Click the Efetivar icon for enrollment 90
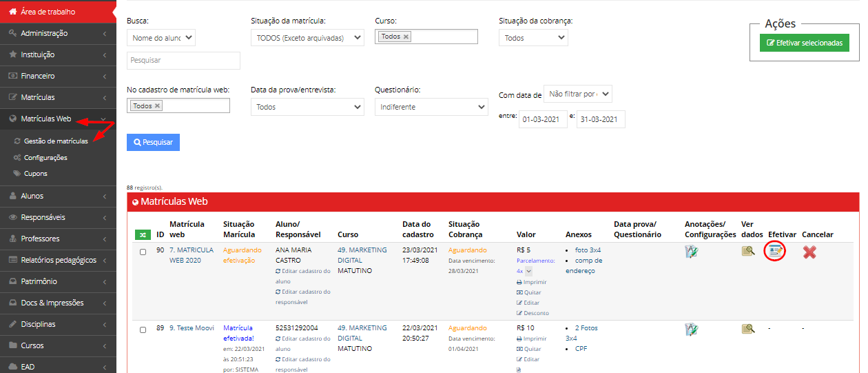This screenshot has height=373, width=868. pyautogui.click(x=777, y=252)
